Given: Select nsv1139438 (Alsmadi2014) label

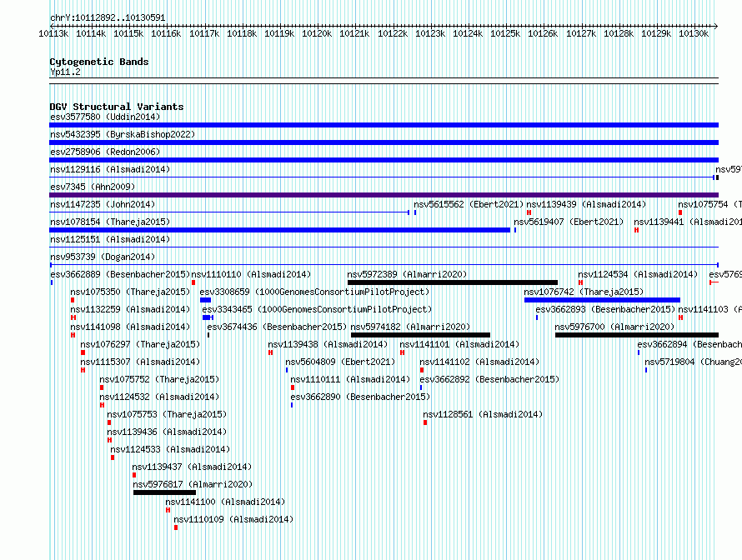Looking at the screenshot, I should [x=328, y=344].
